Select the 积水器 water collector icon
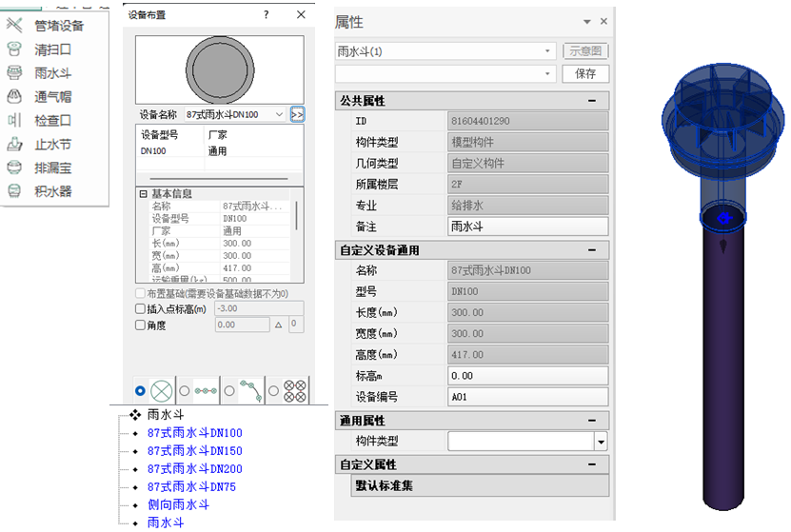 click(x=14, y=191)
